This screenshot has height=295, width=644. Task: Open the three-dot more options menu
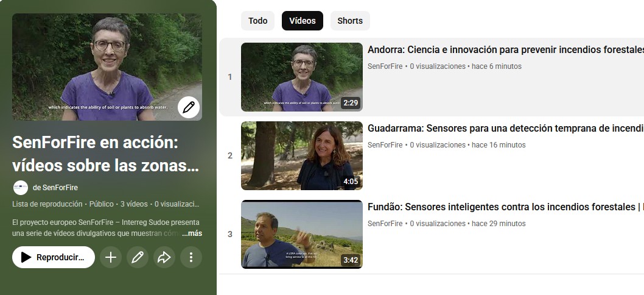point(191,257)
